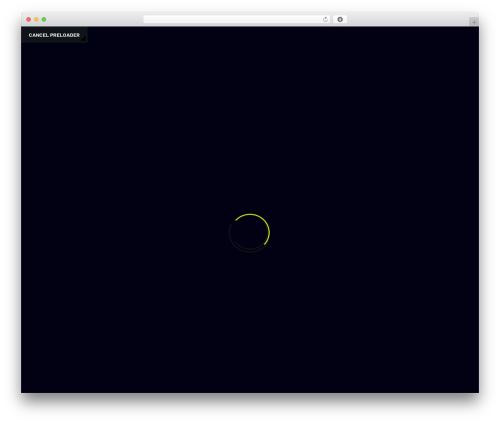Click the word CANCEL in the overlay button

pyautogui.click(x=38, y=35)
